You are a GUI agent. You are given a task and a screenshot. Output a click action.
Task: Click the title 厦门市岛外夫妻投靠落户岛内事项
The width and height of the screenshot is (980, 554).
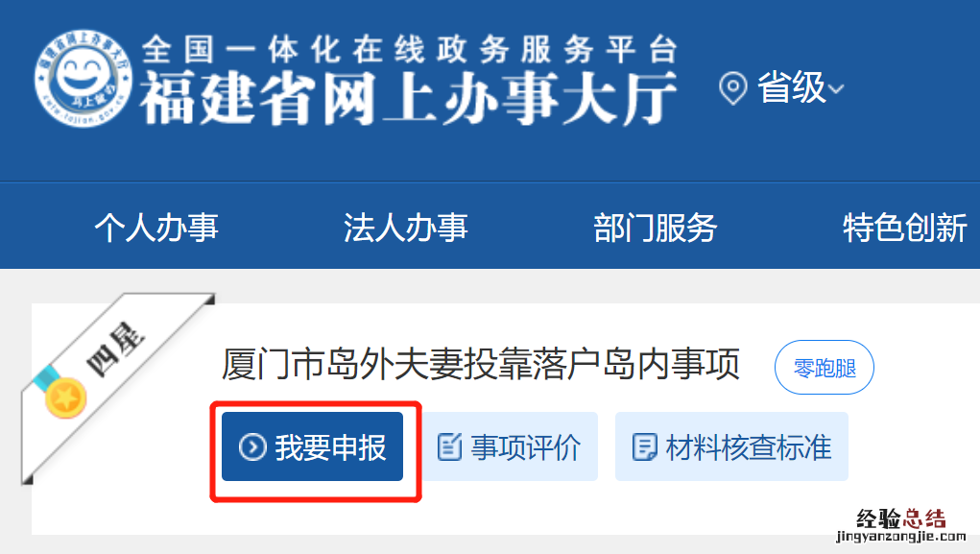pyautogui.click(x=481, y=364)
